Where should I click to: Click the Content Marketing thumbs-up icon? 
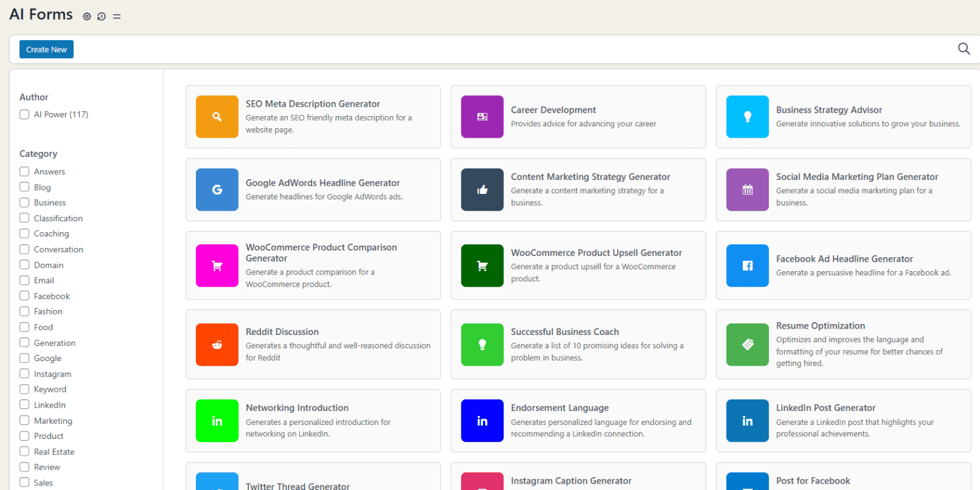click(x=482, y=189)
